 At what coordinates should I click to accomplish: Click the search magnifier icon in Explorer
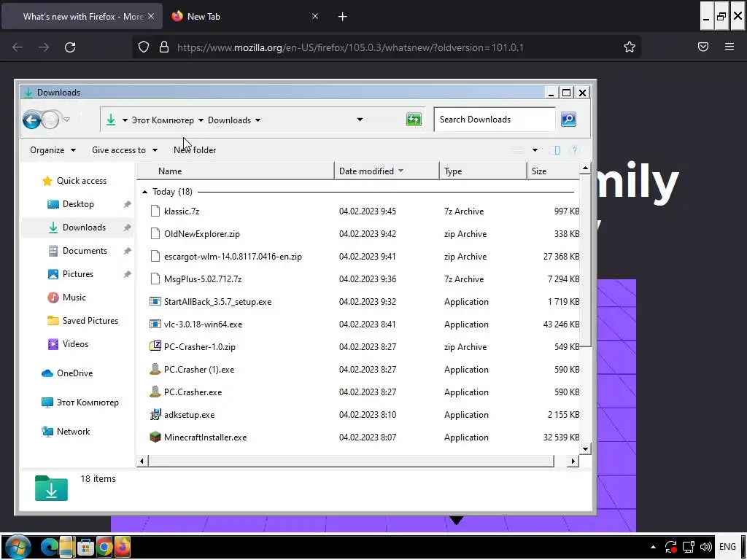[568, 120]
